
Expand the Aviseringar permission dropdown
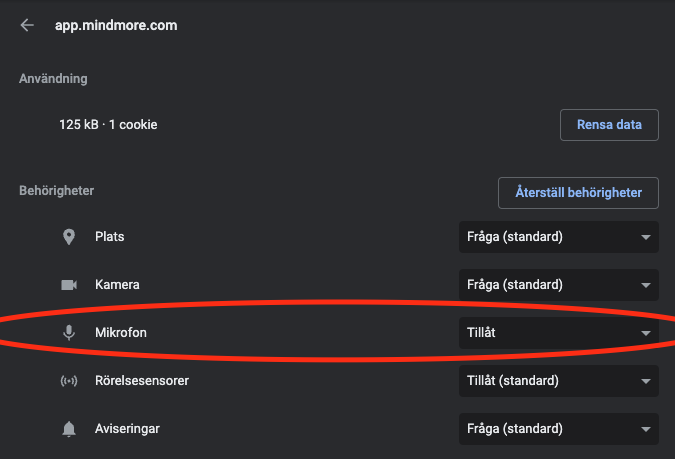click(558, 429)
